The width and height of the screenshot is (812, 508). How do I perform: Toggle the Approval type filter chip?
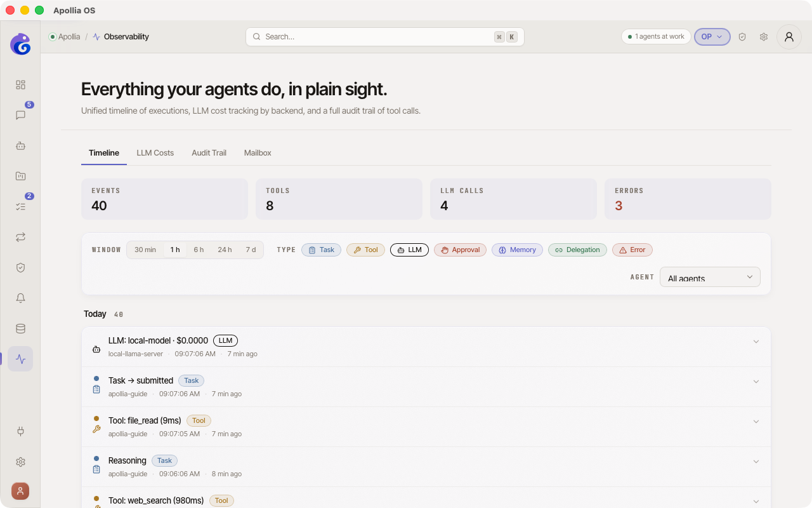tap(460, 250)
